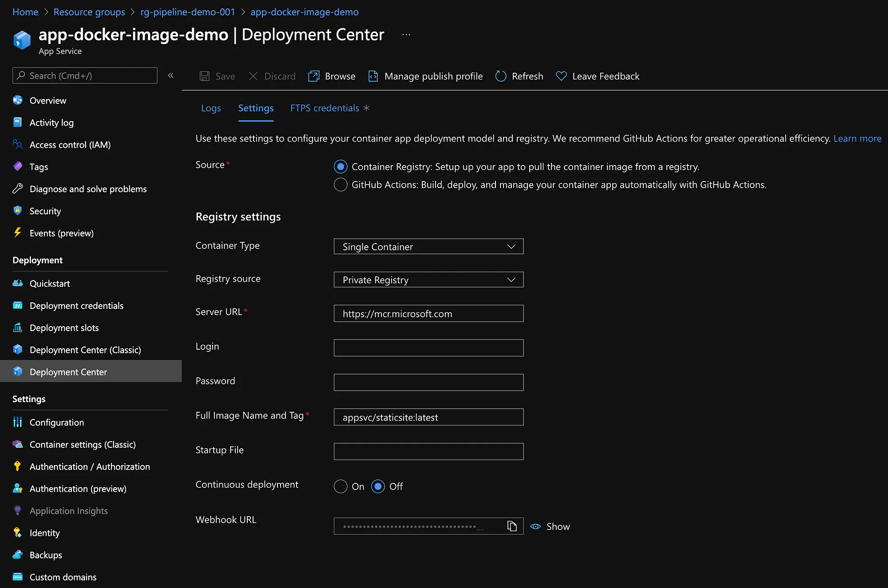Select Container Registry source radio button
The image size is (888, 588).
pyautogui.click(x=341, y=167)
